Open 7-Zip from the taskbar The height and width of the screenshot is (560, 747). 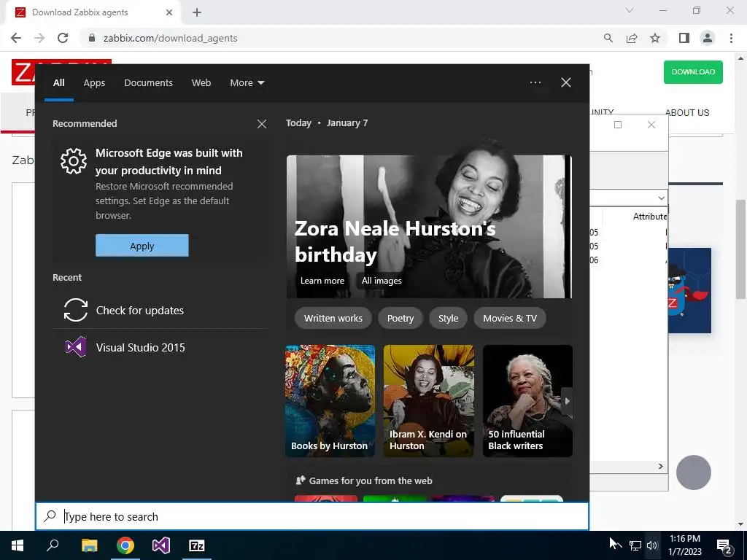pos(197,545)
